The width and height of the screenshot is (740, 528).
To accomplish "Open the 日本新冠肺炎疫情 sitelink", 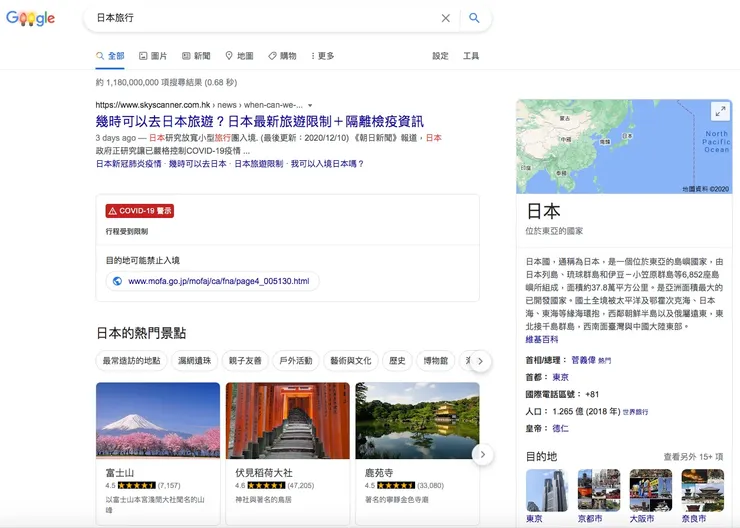I will pyautogui.click(x=128, y=164).
